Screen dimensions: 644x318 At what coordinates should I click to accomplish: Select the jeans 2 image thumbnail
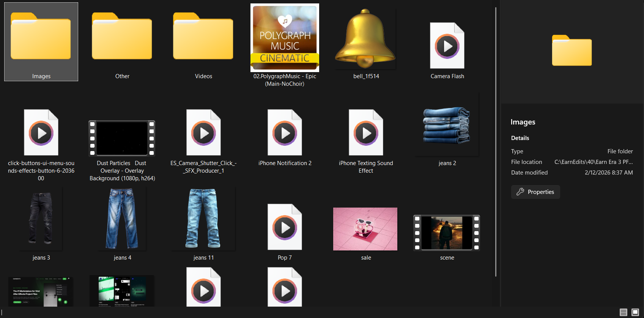pos(447,125)
